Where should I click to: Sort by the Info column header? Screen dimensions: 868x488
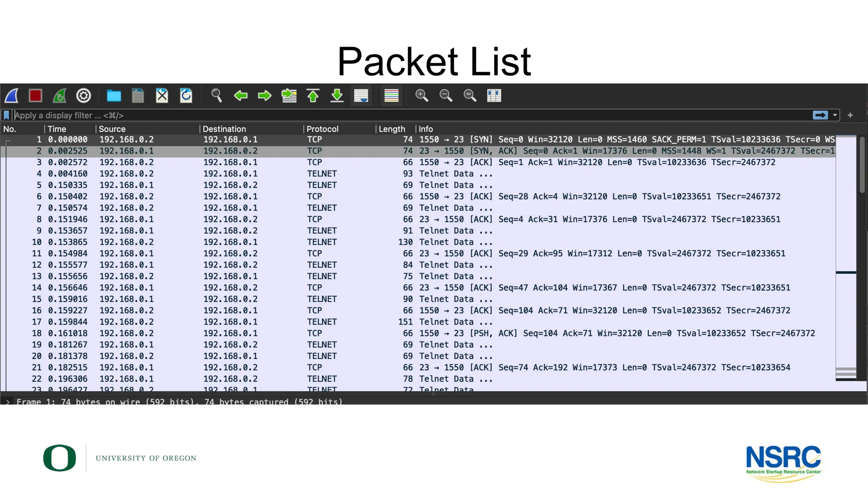pos(626,129)
